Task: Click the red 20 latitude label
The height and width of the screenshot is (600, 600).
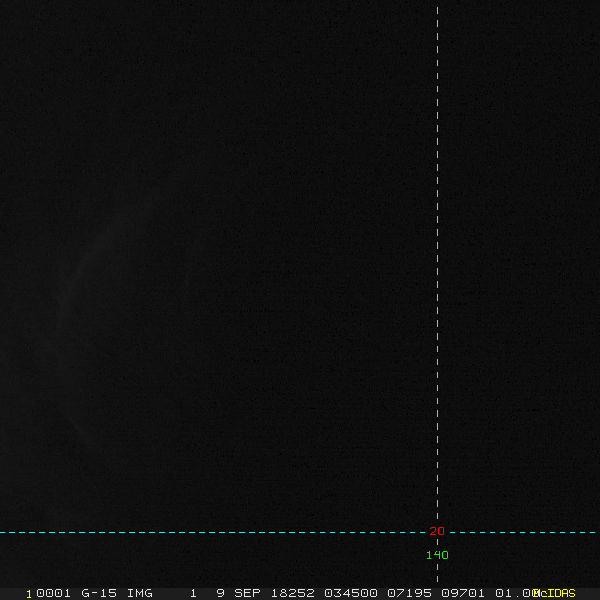Action: tap(436, 532)
